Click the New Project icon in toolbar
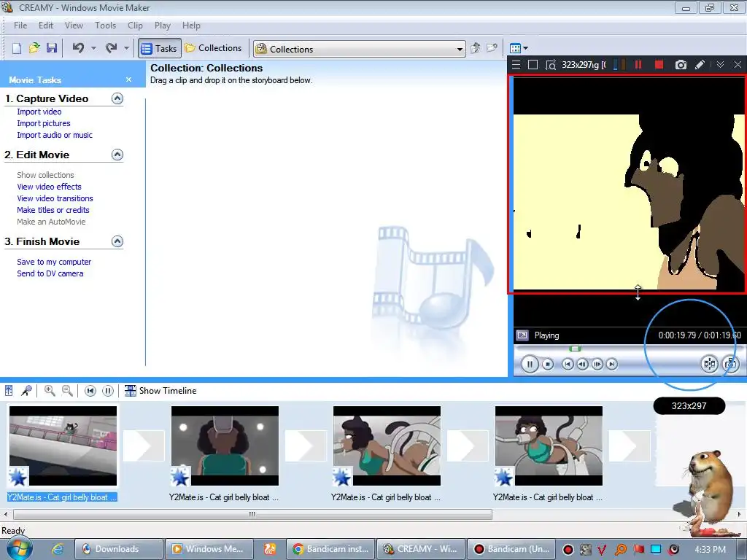Screen dimensions: 747x560 pos(17,48)
